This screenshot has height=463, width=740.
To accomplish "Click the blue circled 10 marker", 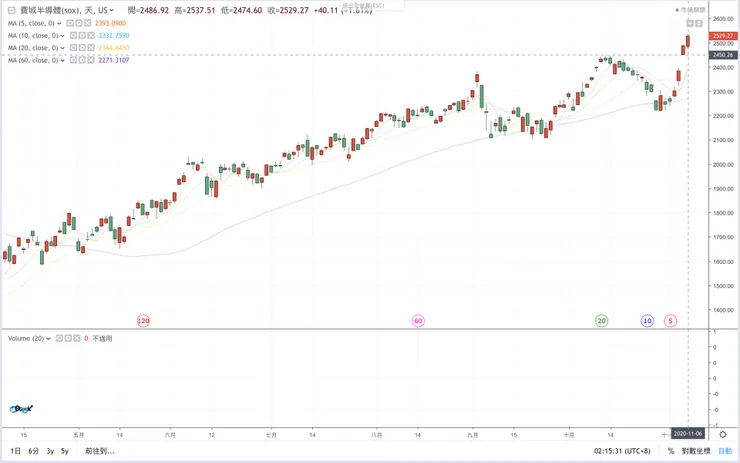I will (648, 321).
